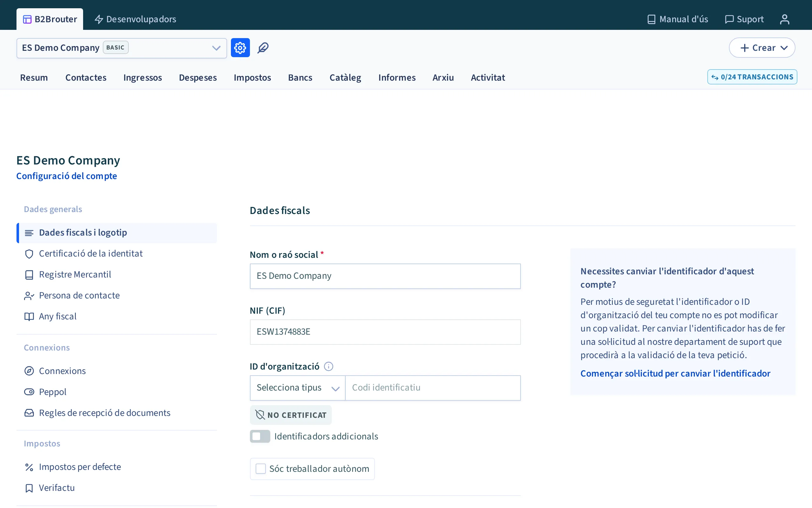This screenshot has height=508, width=812.
Task: Click the B2Brouter logo icon
Action: pyautogui.click(x=27, y=19)
